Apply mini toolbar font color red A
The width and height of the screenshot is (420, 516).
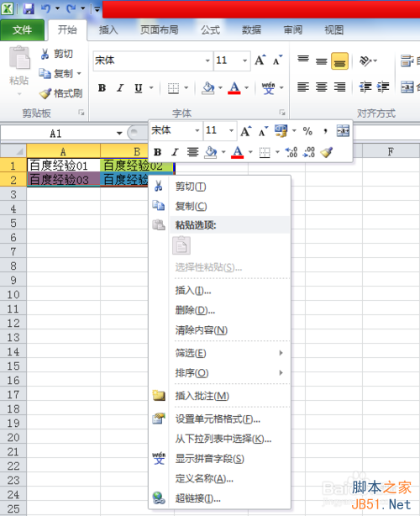coord(238,152)
